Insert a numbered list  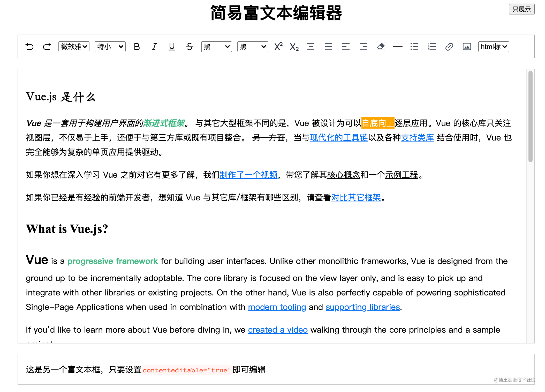click(432, 47)
